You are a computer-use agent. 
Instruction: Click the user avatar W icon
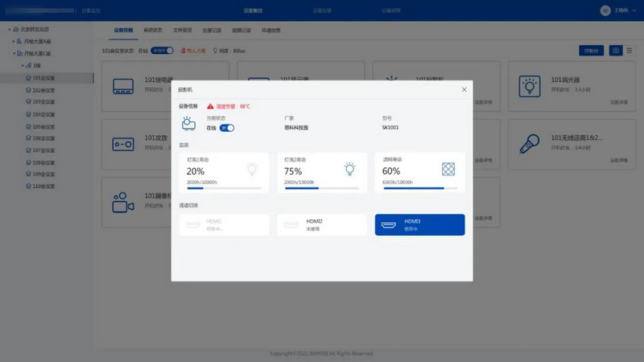605,10
